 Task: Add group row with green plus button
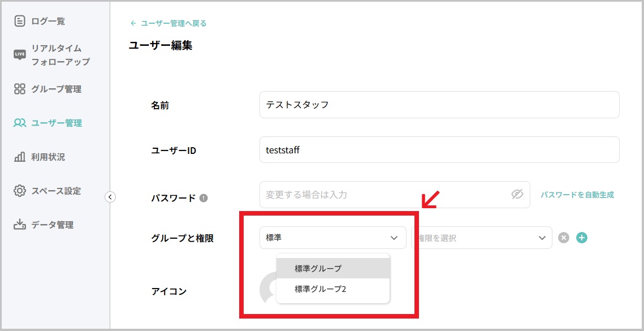(x=582, y=238)
